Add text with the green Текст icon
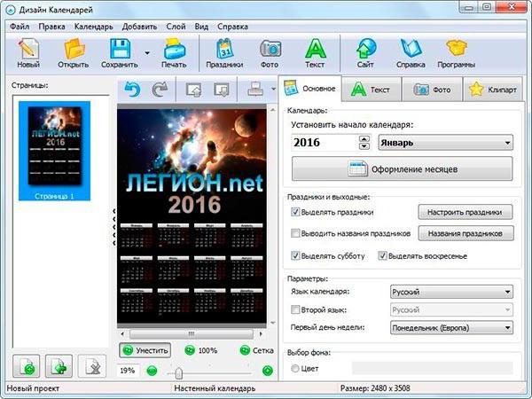 [315, 53]
